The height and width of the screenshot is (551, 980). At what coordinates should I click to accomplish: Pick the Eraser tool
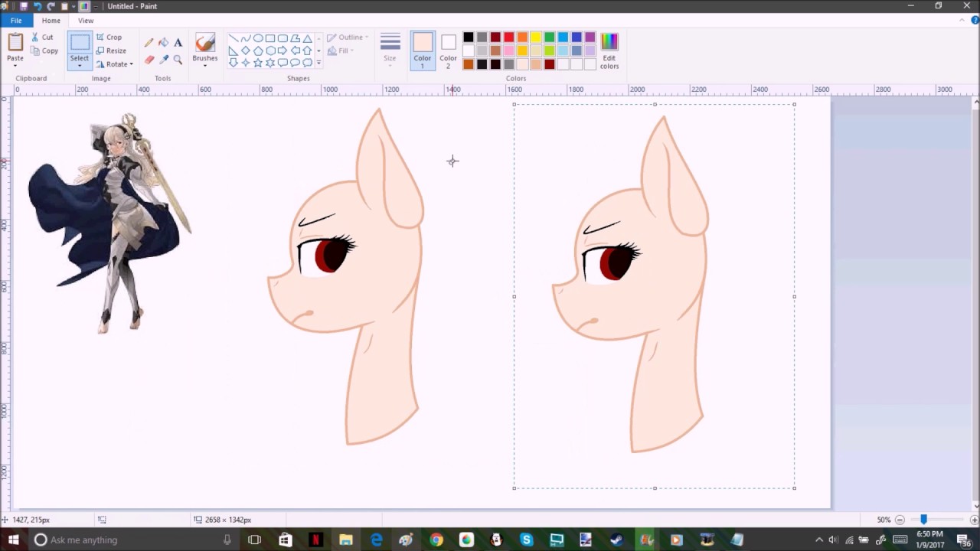tap(149, 59)
